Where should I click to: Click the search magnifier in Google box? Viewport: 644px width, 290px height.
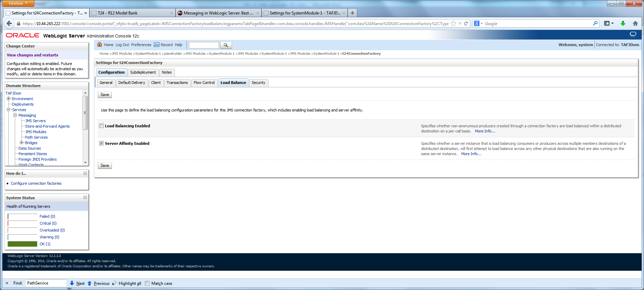(595, 23)
